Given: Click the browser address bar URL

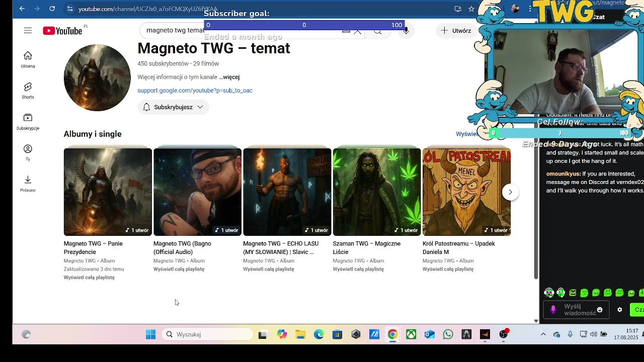Looking at the screenshot, I should coord(148,9).
